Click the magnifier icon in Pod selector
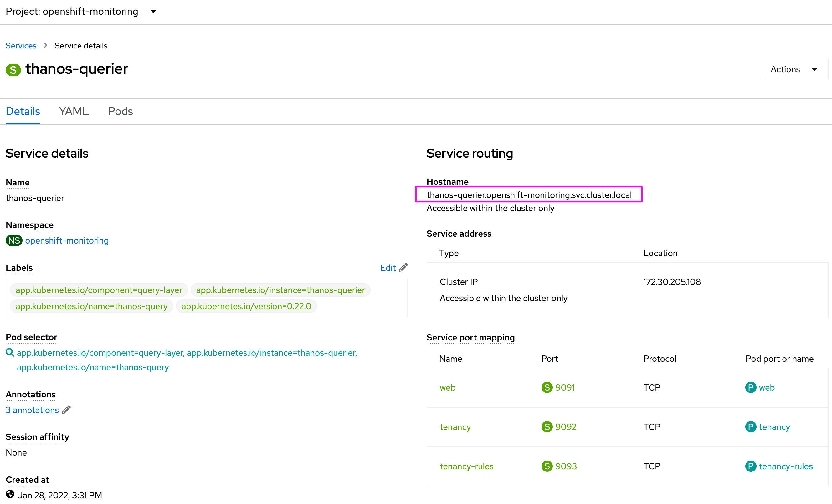Screen dimensions: 832x504 point(10,353)
